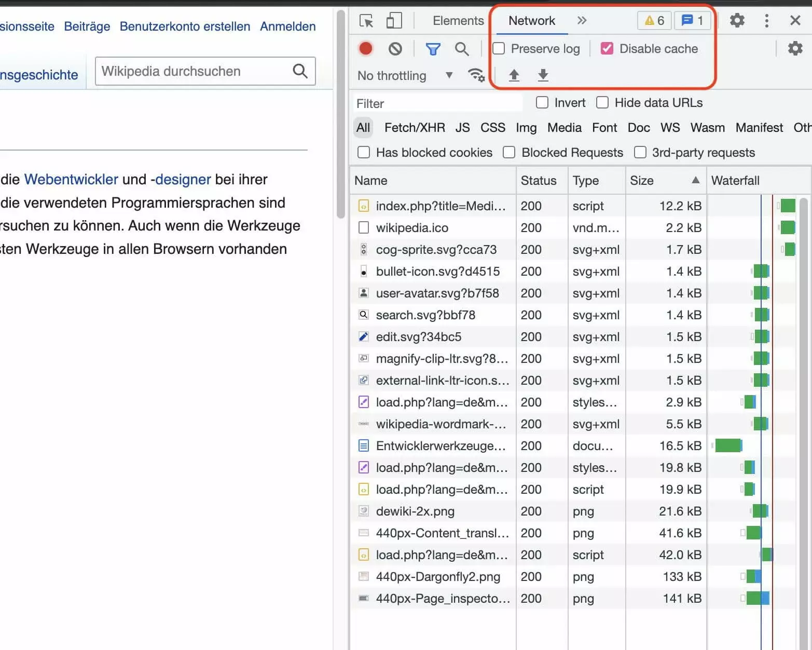Filter requests by CSS

pyautogui.click(x=492, y=128)
